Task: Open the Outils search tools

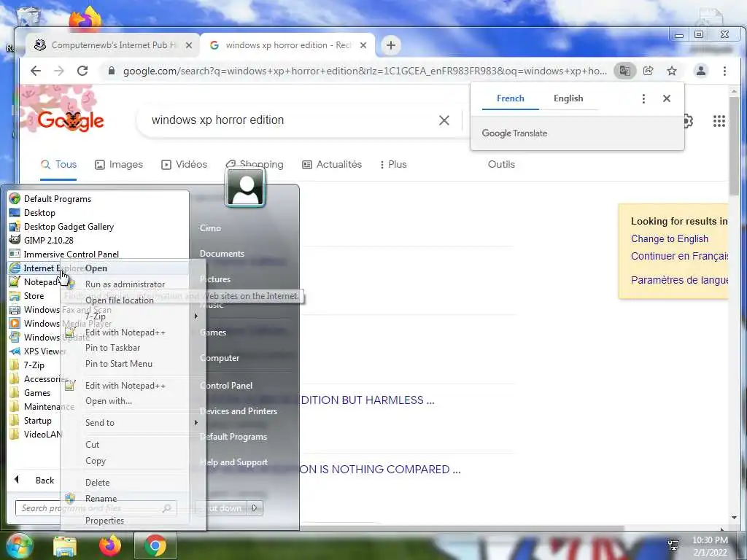Action: pyautogui.click(x=501, y=164)
